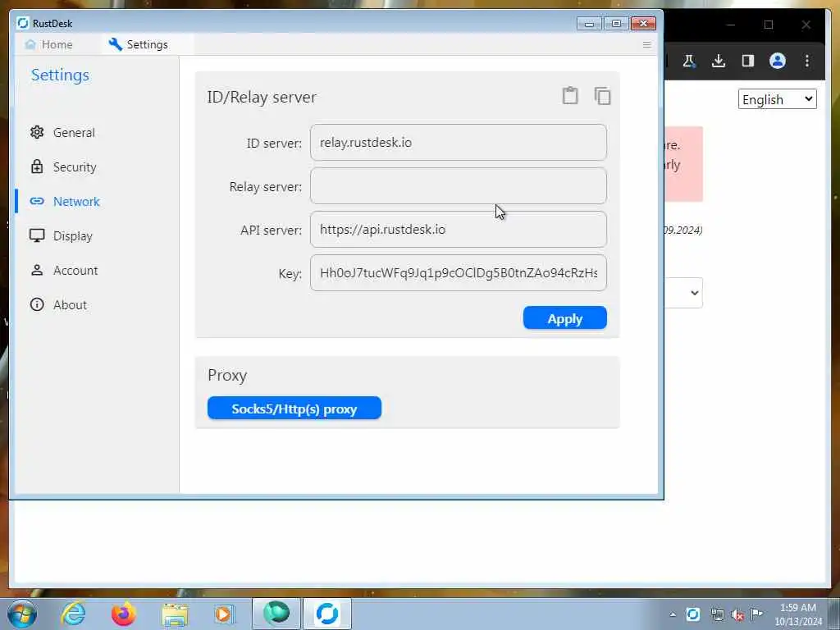Image resolution: width=840 pixels, height=630 pixels.
Task: Import server config from clipboard icon
Action: coord(570,96)
